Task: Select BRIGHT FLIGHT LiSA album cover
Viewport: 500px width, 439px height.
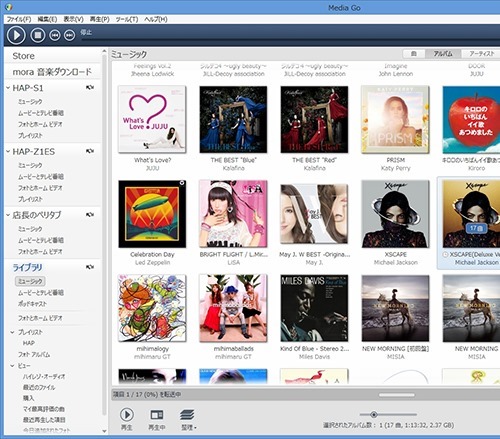Action: point(233,214)
